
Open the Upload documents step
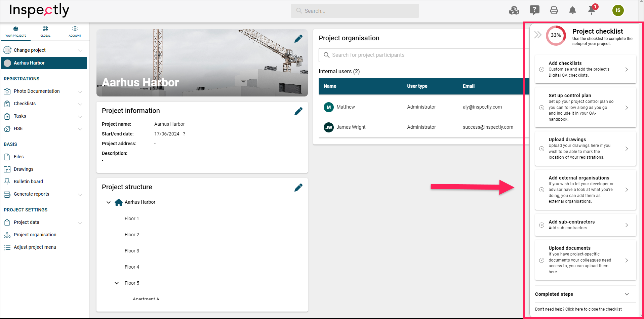(x=585, y=260)
